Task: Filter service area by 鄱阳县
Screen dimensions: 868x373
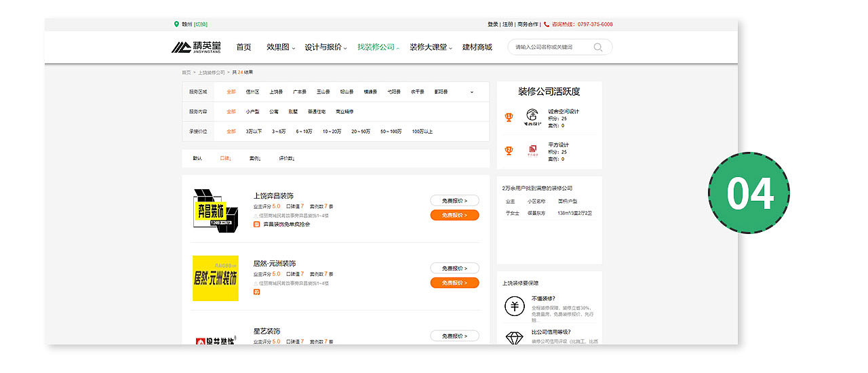Action: tap(441, 92)
